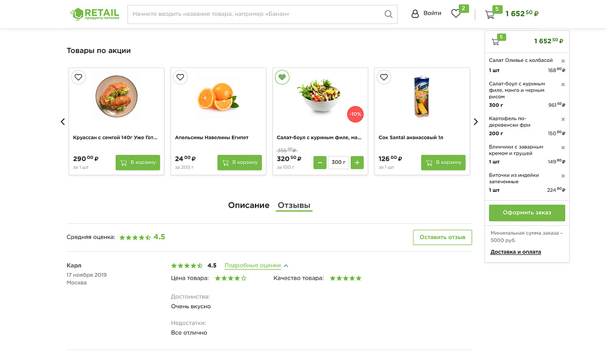This screenshot has width=607, height=364.
Task: Open the Доставка и оплата link
Action: (515, 252)
